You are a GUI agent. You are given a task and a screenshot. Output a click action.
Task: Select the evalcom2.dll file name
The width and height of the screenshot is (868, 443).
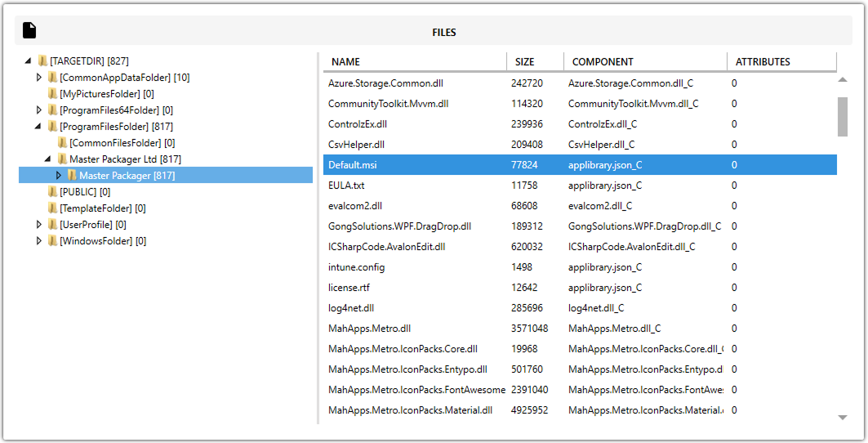point(355,206)
